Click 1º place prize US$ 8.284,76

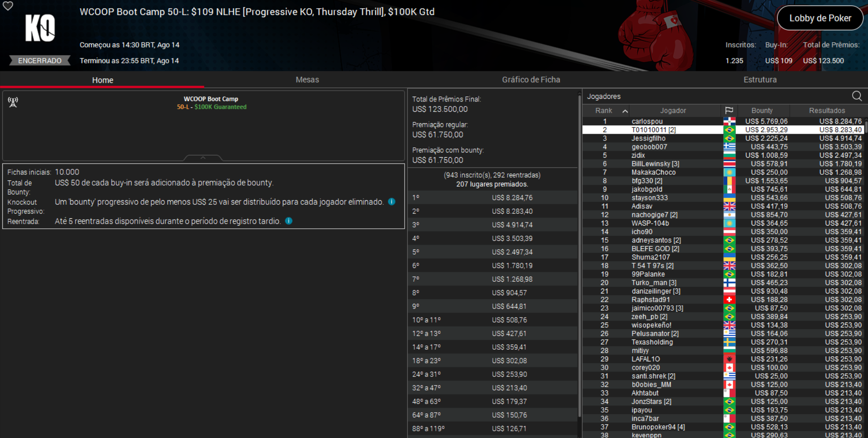[512, 197]
